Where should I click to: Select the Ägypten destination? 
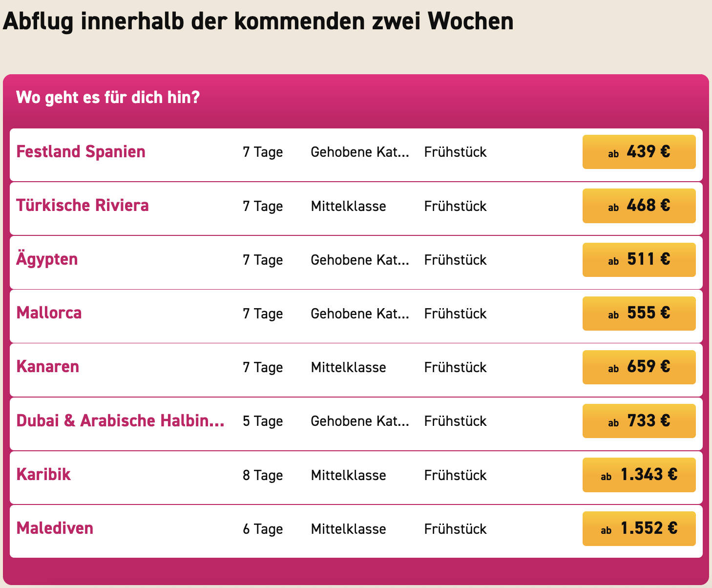(x=47, y=259)
